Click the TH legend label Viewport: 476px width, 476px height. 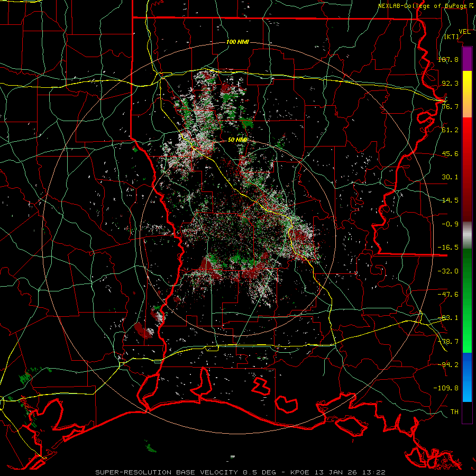pyautogui.click(x=454, y=412)
